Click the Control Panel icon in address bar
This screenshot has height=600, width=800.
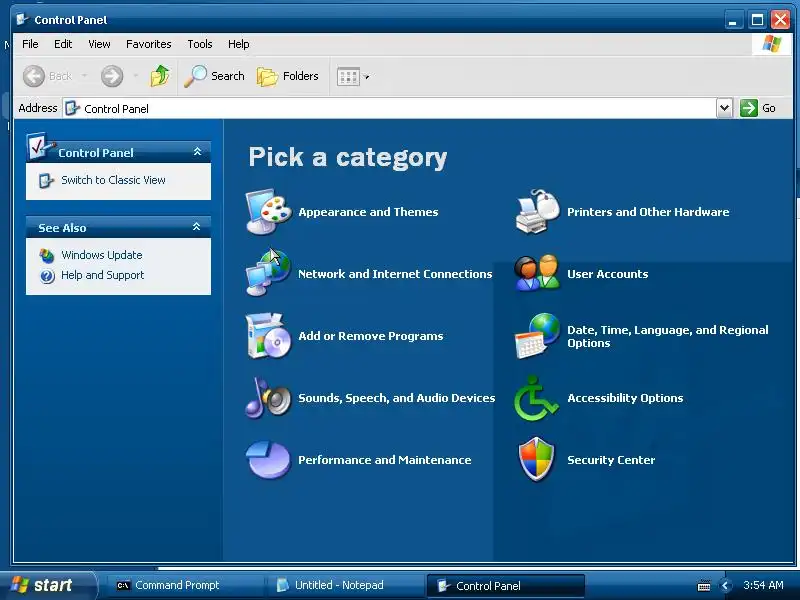coord(72,108)
